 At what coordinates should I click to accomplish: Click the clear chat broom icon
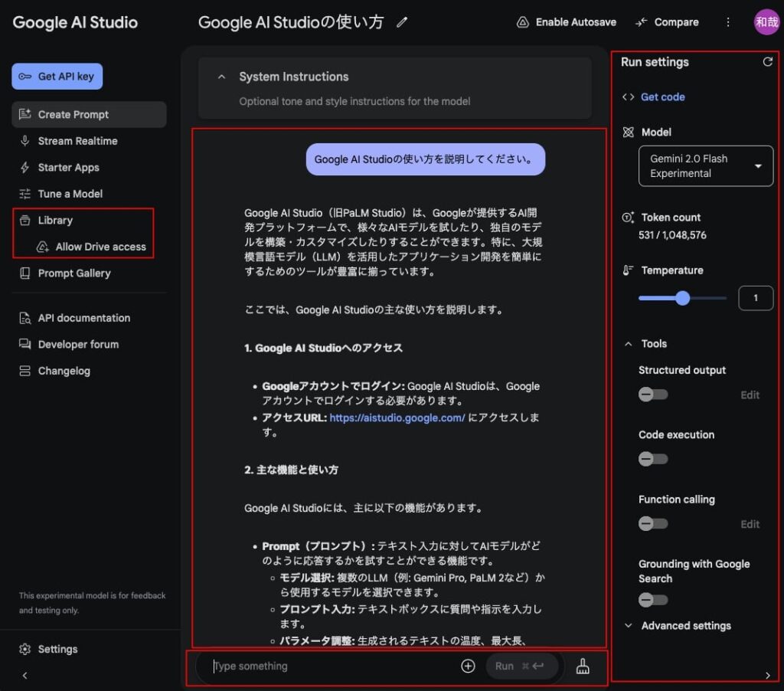(583, 666)
